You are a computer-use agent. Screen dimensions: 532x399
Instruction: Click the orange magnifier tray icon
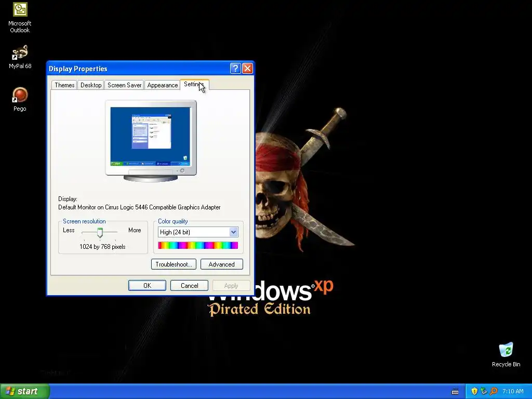point(494,391)
